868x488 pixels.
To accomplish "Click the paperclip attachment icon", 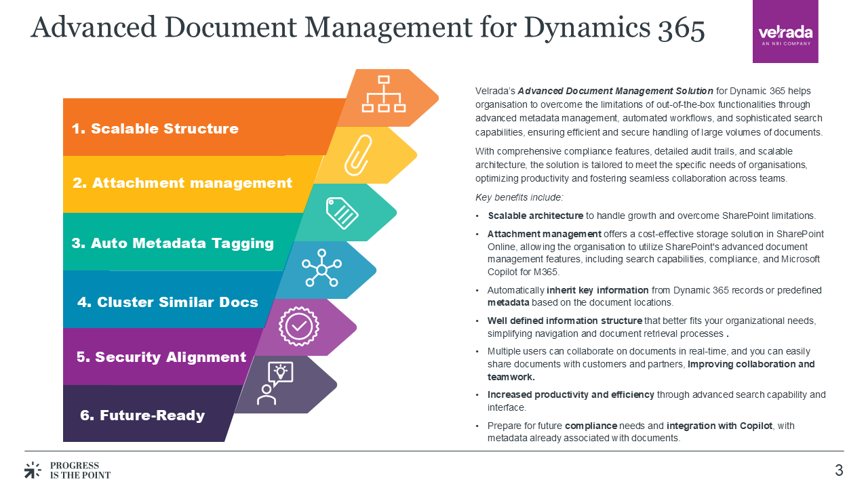I will click(359, 154).
